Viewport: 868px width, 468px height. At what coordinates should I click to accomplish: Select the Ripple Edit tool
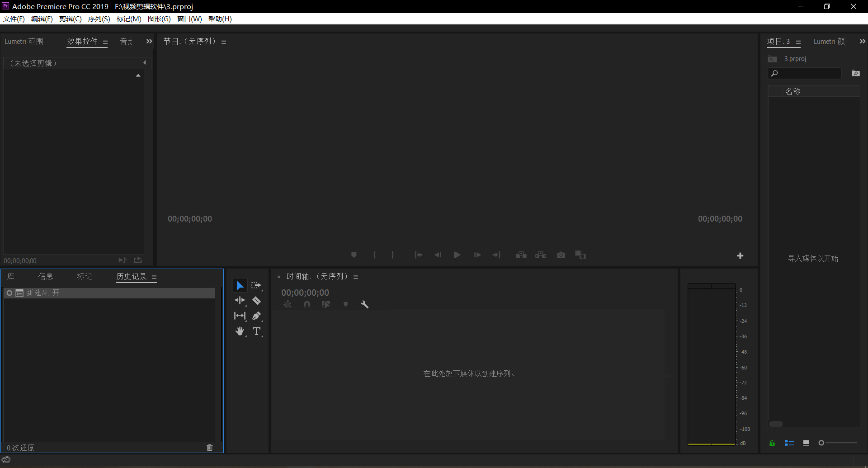click(240, 301)
